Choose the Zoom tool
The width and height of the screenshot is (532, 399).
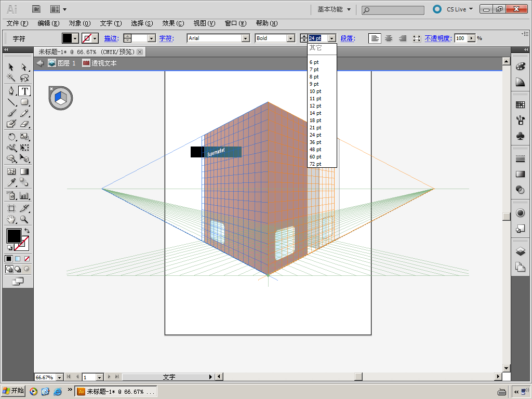(24, 219)
